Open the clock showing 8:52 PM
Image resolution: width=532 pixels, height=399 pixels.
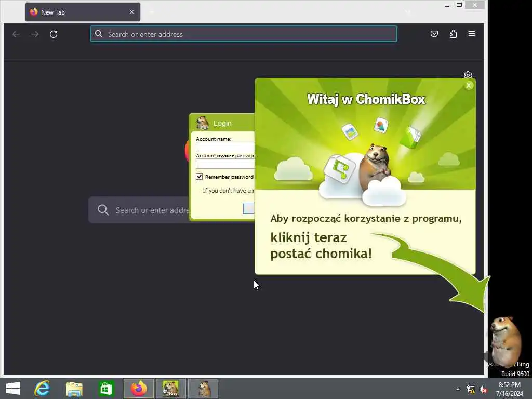(x=509, y=389)
